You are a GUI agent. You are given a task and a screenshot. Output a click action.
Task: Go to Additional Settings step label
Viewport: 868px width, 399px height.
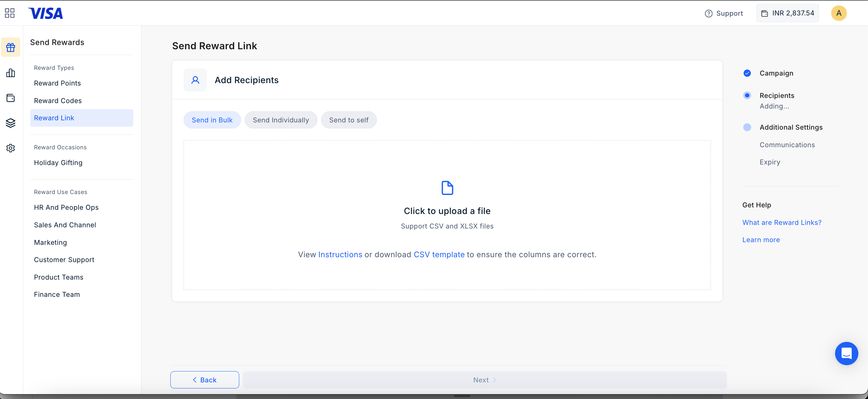pyautogui.click(x=791, y=127)
